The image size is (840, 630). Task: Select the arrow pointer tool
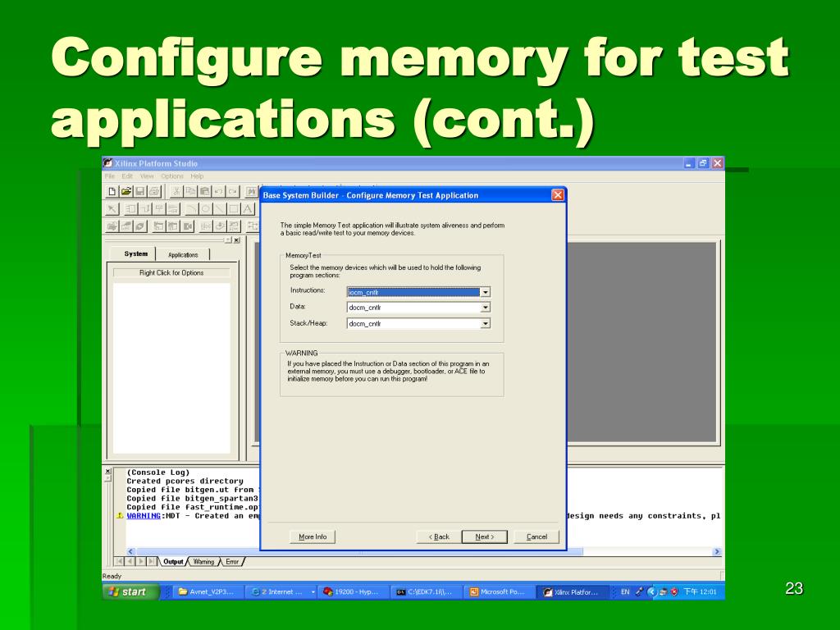[x=112, y=209]
